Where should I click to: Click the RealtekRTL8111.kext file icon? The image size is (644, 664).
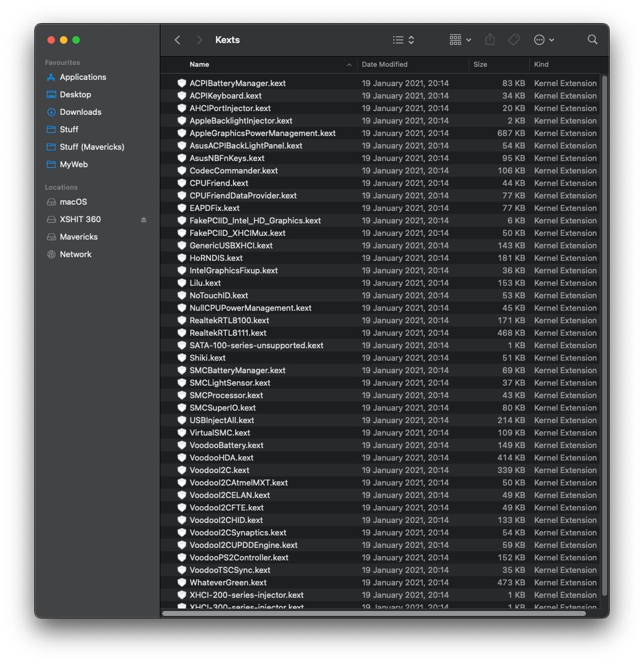(182, 333)
